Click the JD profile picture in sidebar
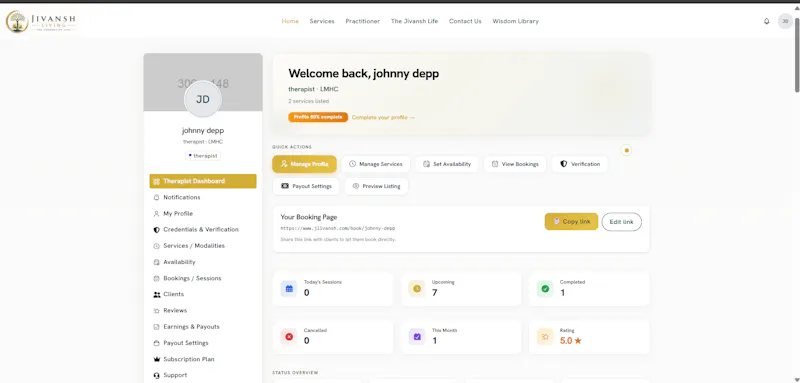Viewport: 800px width, 383px height. 203,99
